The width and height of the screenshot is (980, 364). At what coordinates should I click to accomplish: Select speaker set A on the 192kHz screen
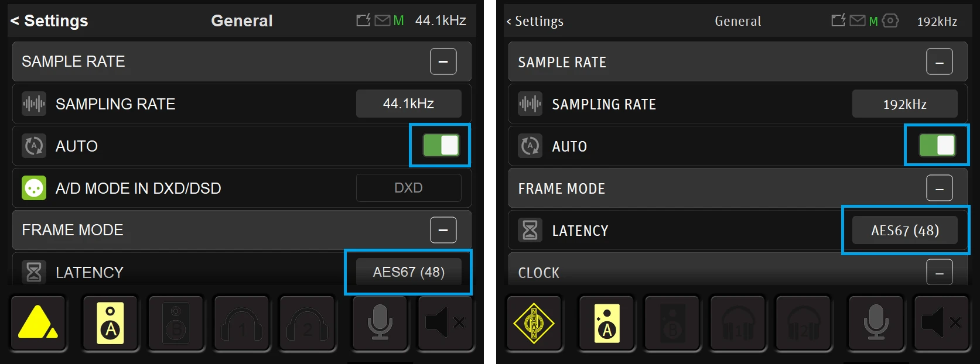pos(607,322)
